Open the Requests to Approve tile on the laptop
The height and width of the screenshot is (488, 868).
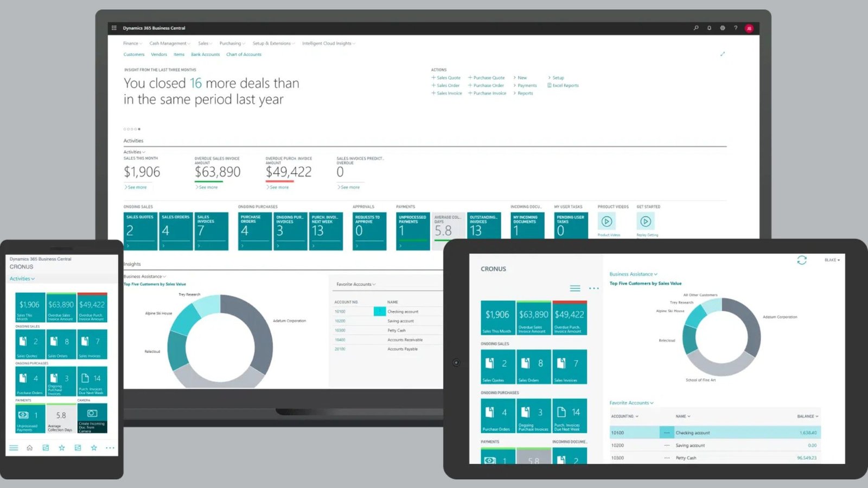(x=369, y=231)
